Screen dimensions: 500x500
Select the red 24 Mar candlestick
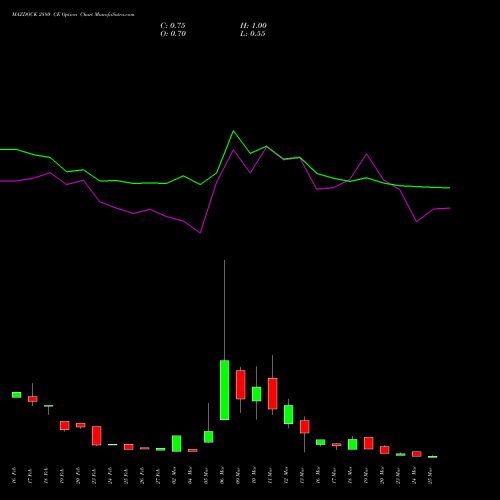tap(417, 454)
